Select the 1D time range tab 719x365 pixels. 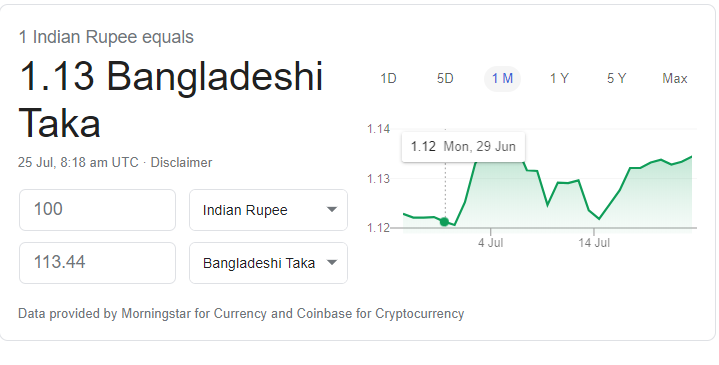(x=388, y=78)
